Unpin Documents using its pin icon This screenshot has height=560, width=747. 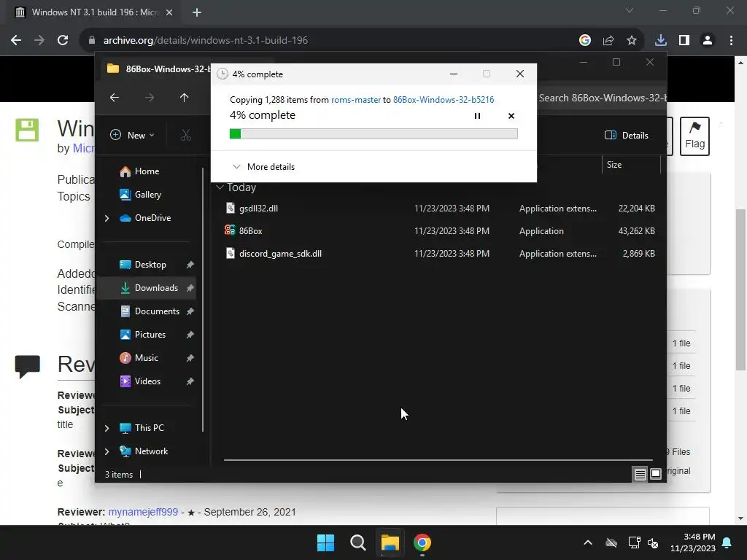[x=190, y=311]
